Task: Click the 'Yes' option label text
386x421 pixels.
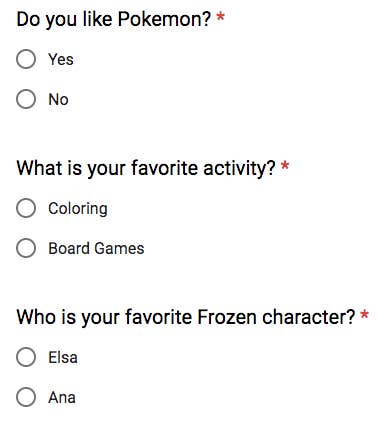Action: pyautogui.click(x=61, y=60)
